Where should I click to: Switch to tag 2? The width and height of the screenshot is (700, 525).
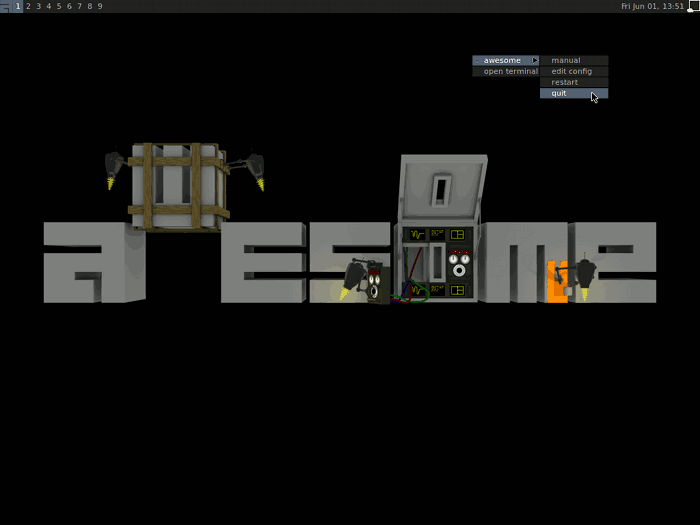pyautogui.click(x=28, y=6)
